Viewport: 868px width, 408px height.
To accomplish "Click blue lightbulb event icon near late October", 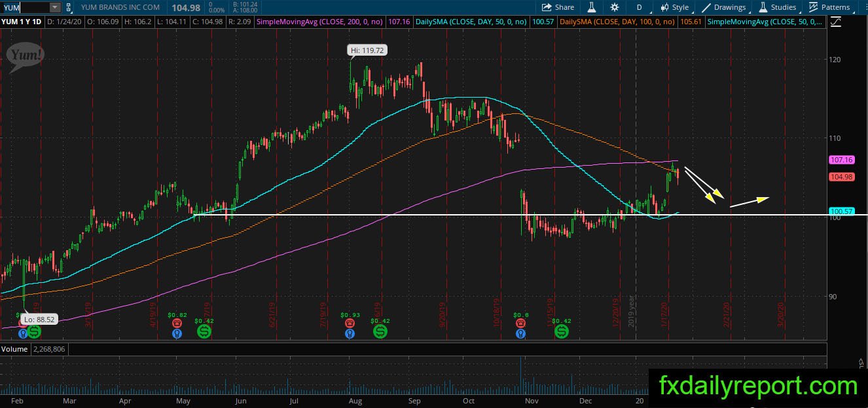I will [x=520, y=334].
